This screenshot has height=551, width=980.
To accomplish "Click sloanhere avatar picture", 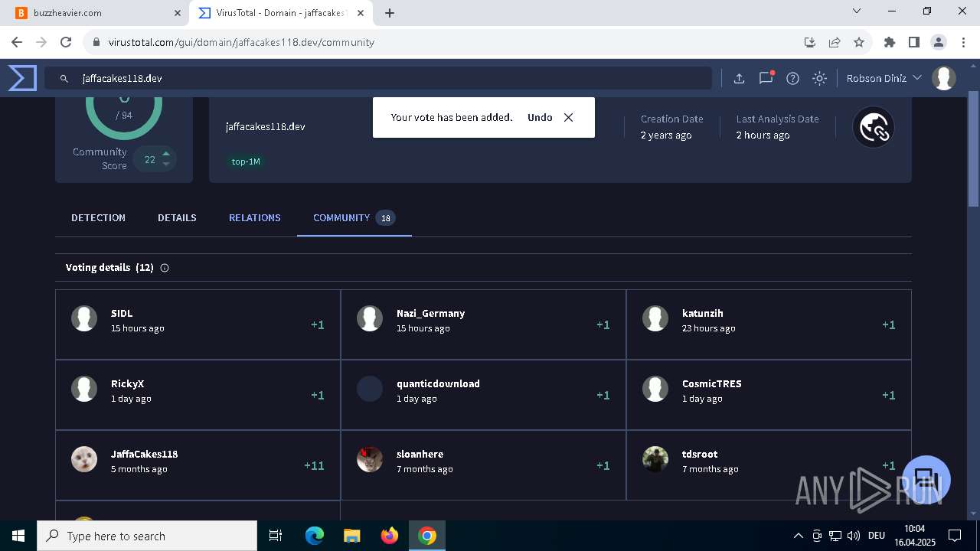I will click(370, 459).
